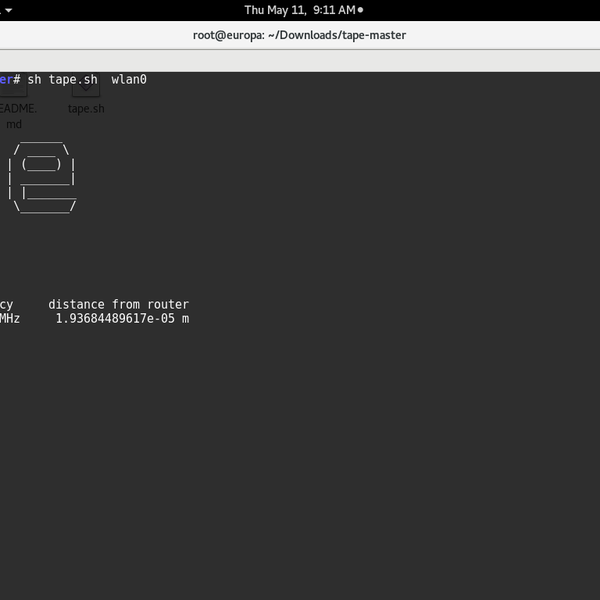This screenshot has height=600, width=600.
Task: Select the README.md file icon
Action: pyautogui.click(x=14, y=90)
